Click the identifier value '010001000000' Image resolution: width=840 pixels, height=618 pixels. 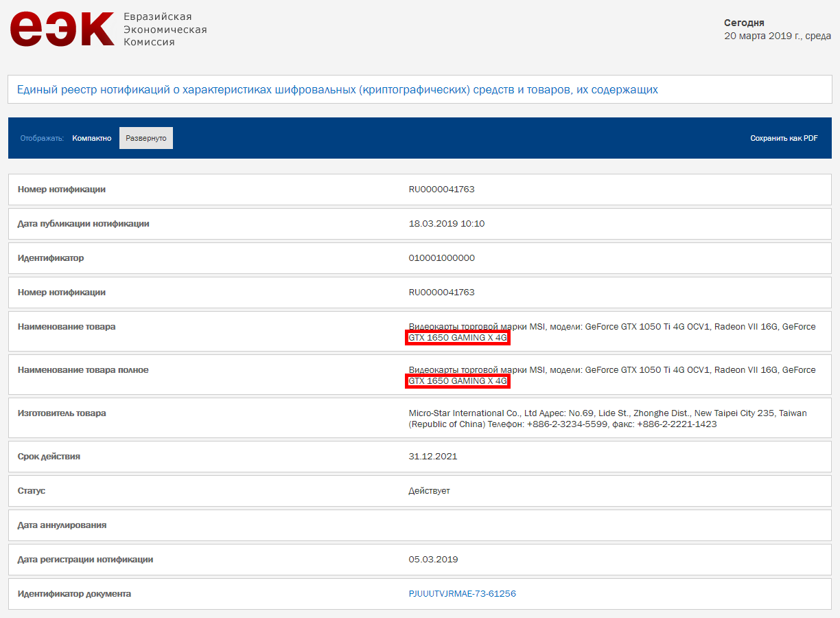(441, 258)
